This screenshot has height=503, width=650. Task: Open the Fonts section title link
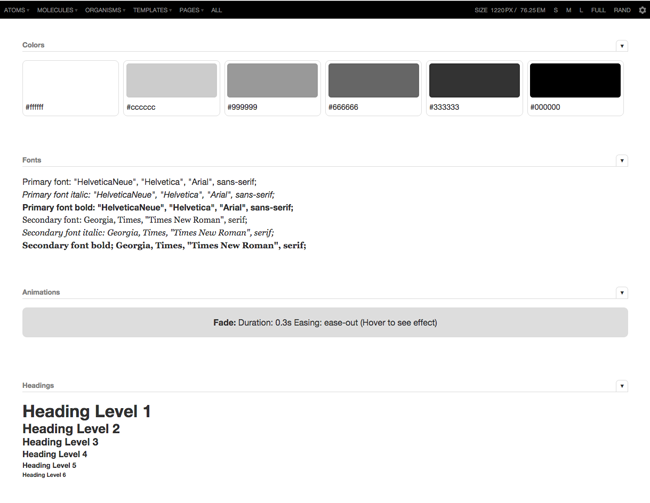click(32, 160)
